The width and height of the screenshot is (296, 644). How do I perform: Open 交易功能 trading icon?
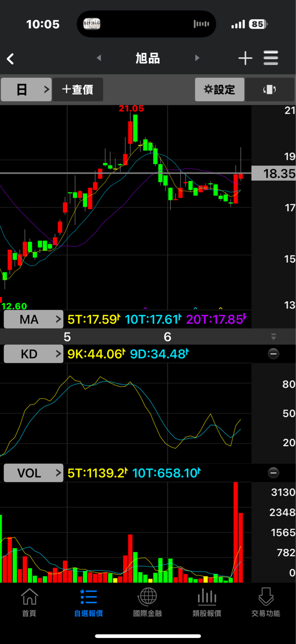pyautogui.click(x=266, y=603)
